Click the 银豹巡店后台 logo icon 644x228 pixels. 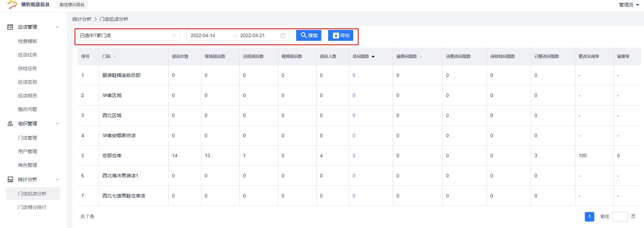pos(12,4)
